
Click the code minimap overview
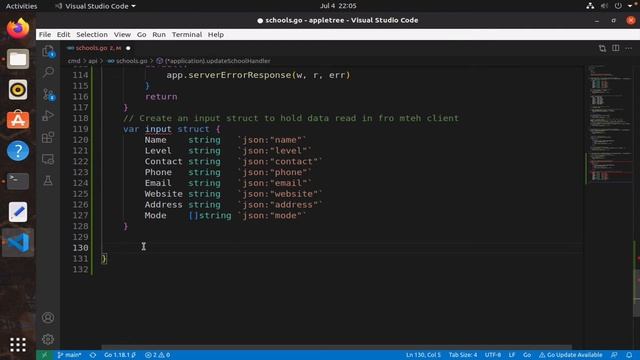coord(609,122)
